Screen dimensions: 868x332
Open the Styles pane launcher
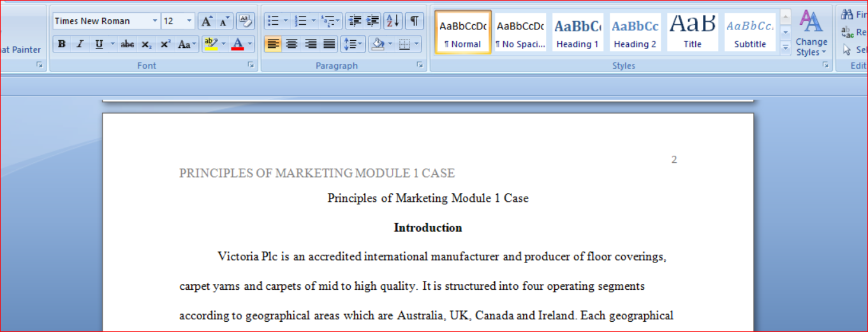(x=825, y=65)
